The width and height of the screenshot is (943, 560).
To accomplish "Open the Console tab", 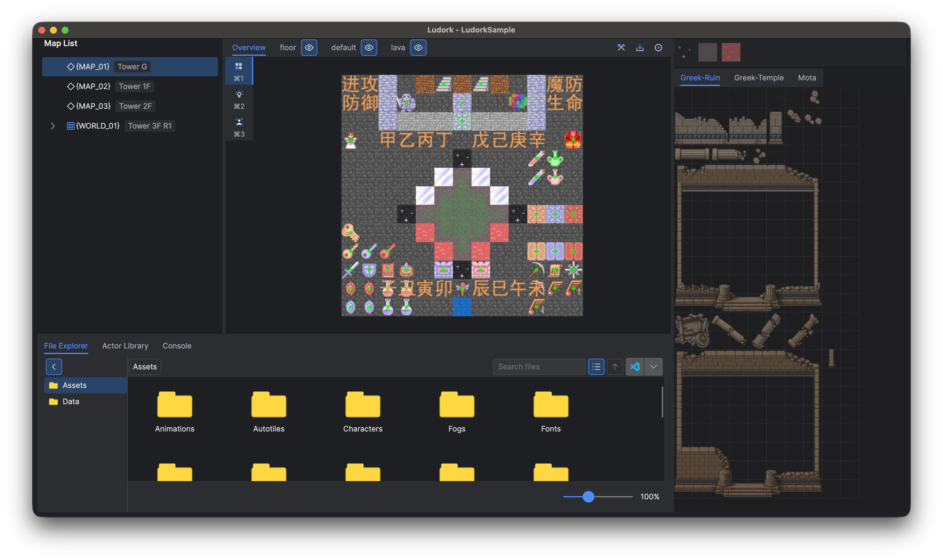I will [x=177, y=346].
